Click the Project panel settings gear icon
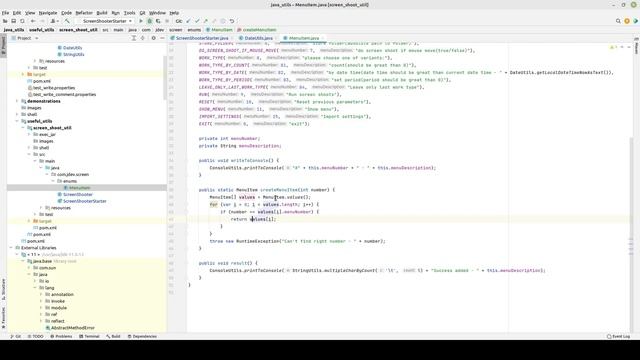Image resolution: width=640 pixels, height=360 pixels. click(153, 38)
